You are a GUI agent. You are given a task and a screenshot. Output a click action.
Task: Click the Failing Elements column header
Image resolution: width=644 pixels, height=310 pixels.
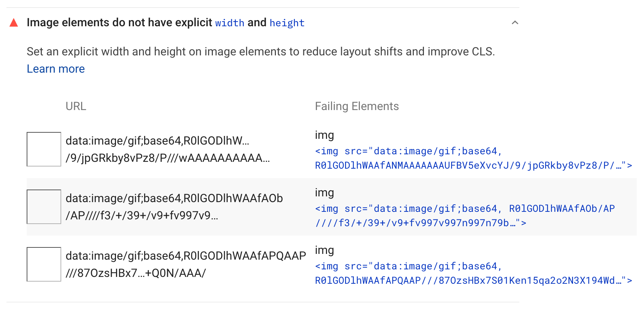point(357,106)
